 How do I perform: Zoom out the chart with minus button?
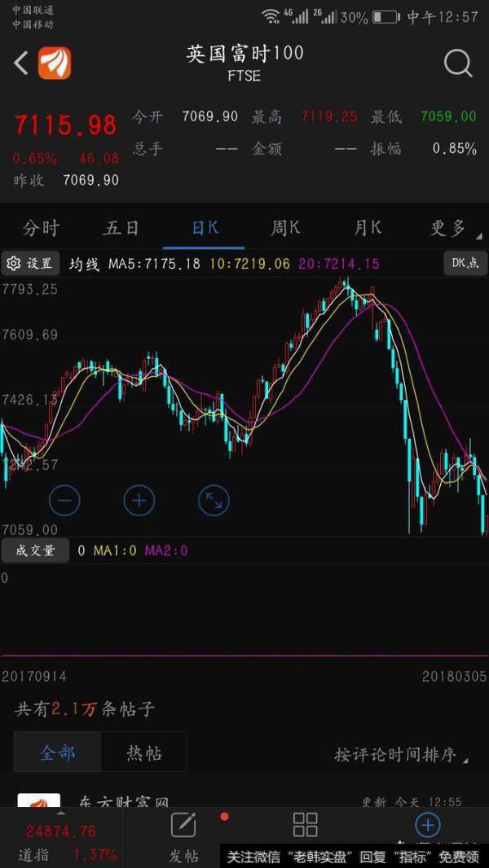(x=64, y=501)
